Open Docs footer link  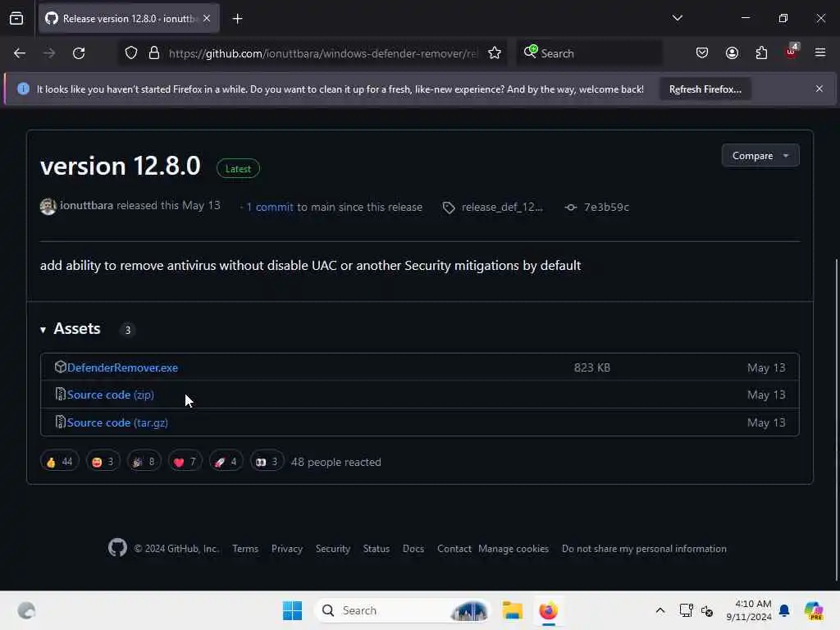(x=413, y=549)
